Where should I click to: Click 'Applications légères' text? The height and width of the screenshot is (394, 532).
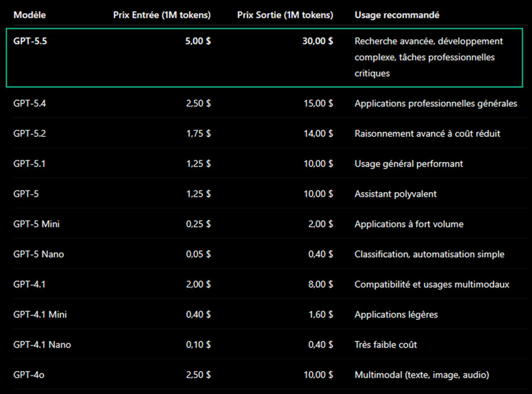(396, 314)
